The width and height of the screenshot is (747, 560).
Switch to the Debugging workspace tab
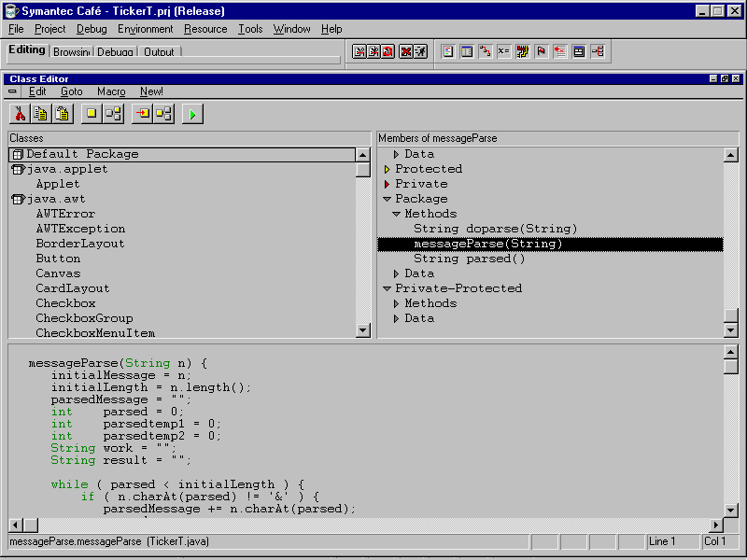tap(115, 52)
